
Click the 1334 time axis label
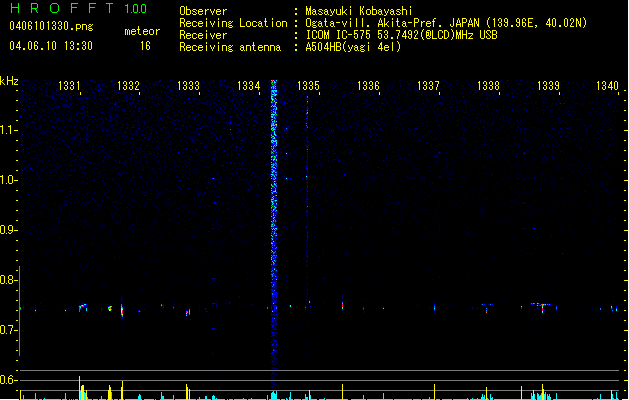248,86
